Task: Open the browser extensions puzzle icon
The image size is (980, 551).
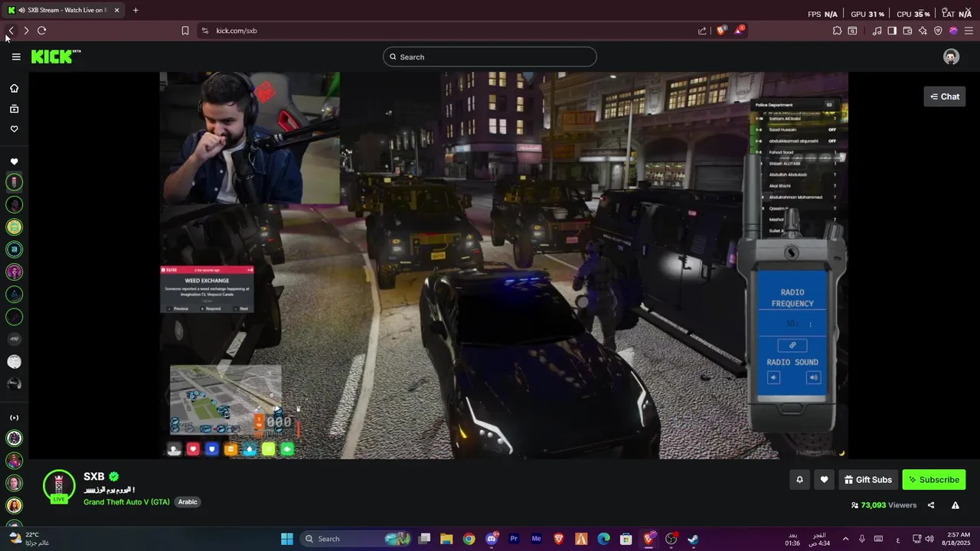Action: click(x=837, y=31)
